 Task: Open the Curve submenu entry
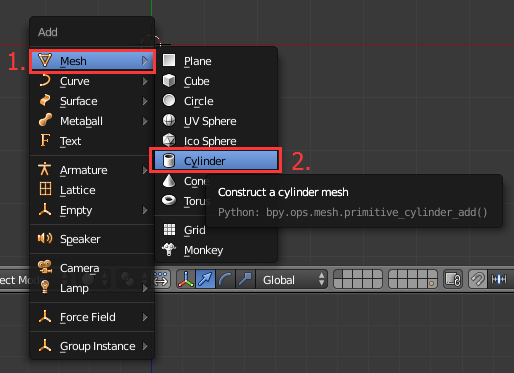[x=92, y=81]
